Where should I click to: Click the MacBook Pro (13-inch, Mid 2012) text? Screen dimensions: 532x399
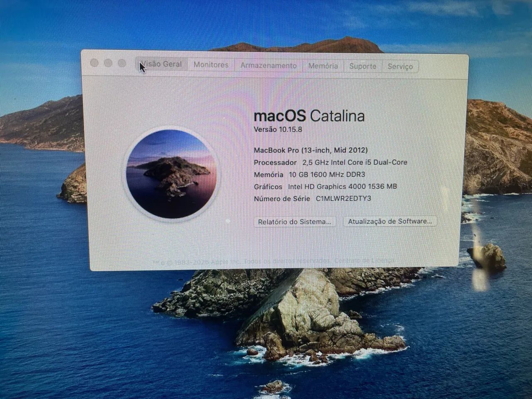click(x=310, y=150)
